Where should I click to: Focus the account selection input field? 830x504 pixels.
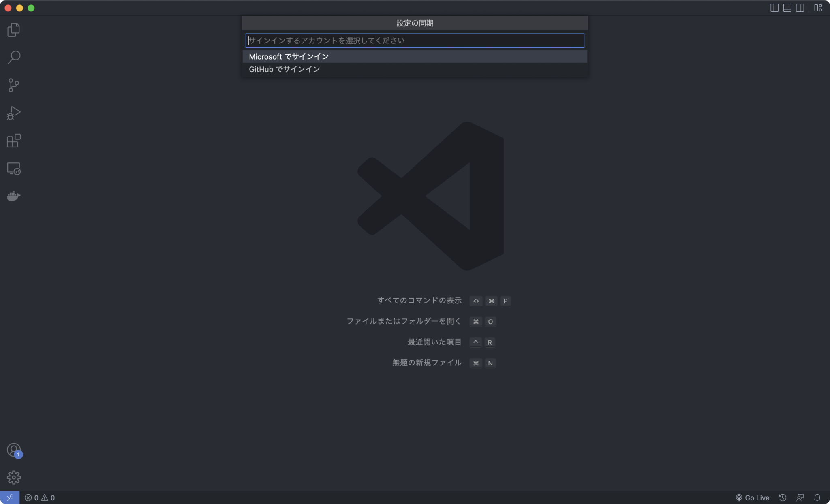pyautogui.click(x=414, y=41)
